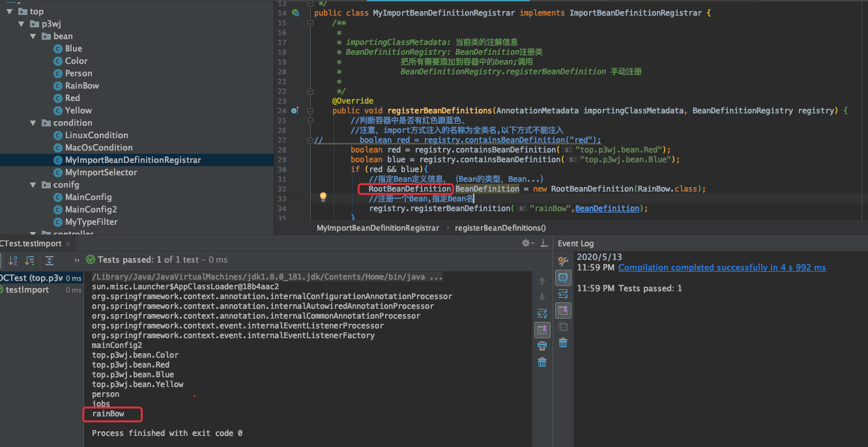Select testImport in test results tree
This screenshot has width=868, height=447.
point(27,290)
